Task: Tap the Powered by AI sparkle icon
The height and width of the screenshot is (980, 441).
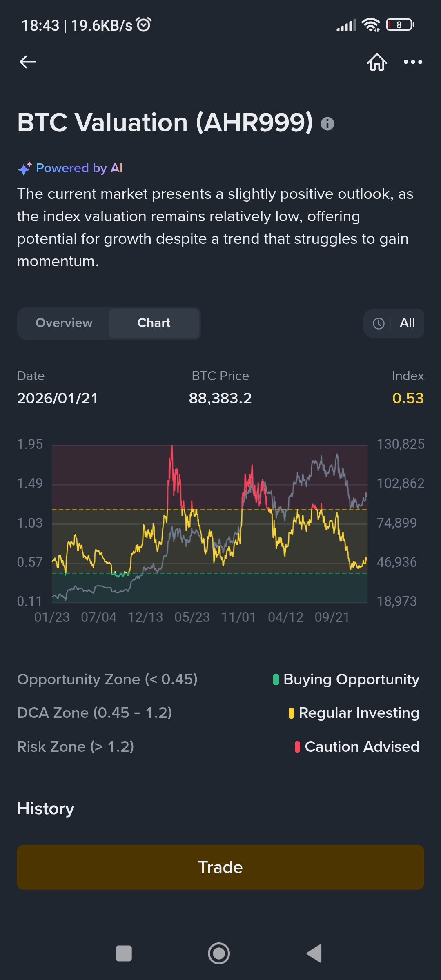Action: [24, 168]
